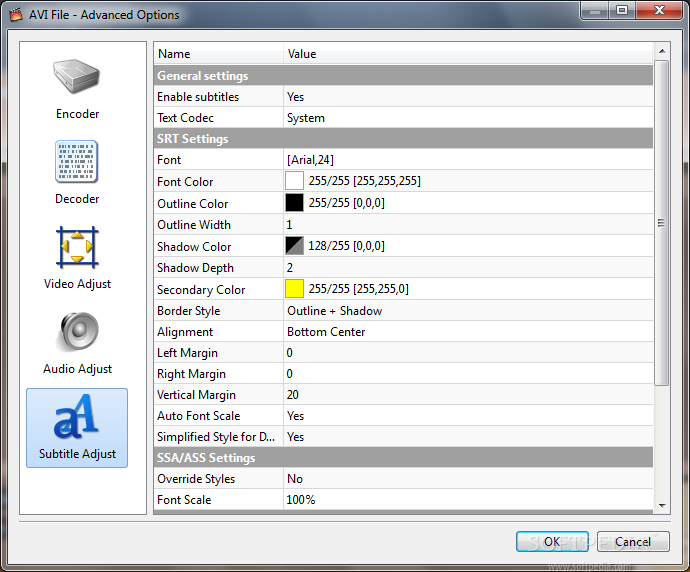Click Shadow Color value 128/255 [0,0,0]
This screenshot has height=572, width=690.
coord(346,246)
